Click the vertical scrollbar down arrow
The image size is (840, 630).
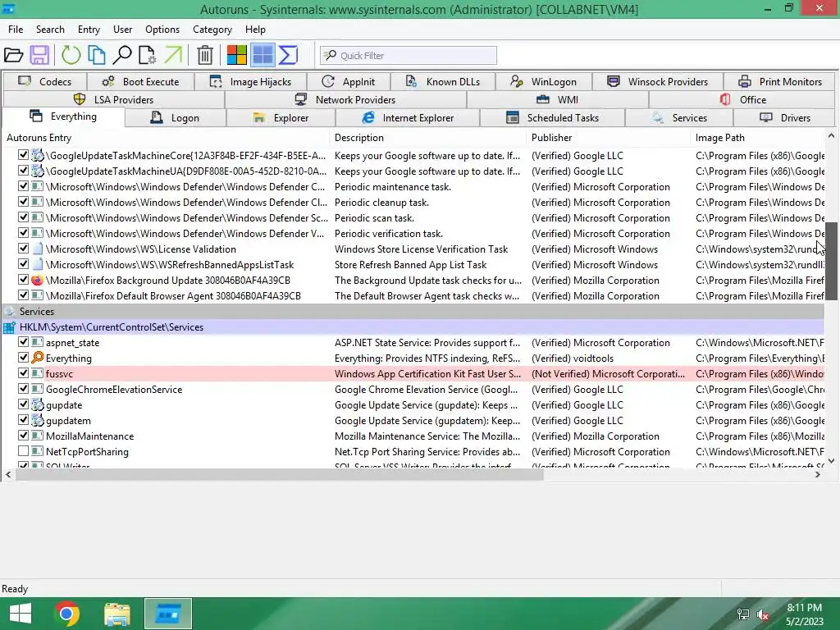[831, 460]
